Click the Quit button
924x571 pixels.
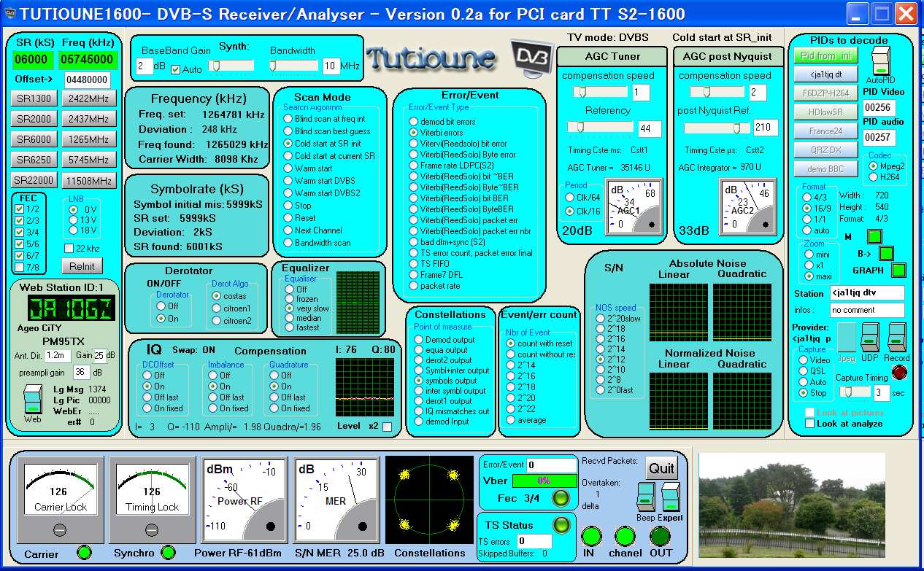(661, 468)
